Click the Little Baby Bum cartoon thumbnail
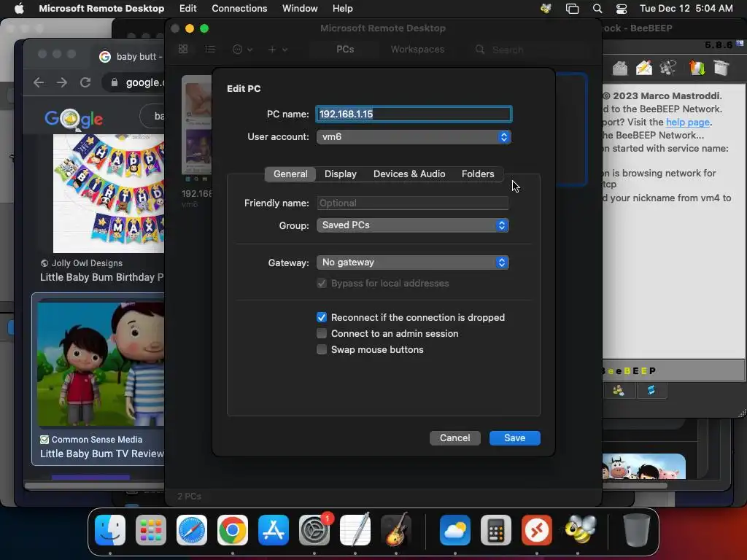This screenshot has width=747, height=560. click(x=101, y=365)
